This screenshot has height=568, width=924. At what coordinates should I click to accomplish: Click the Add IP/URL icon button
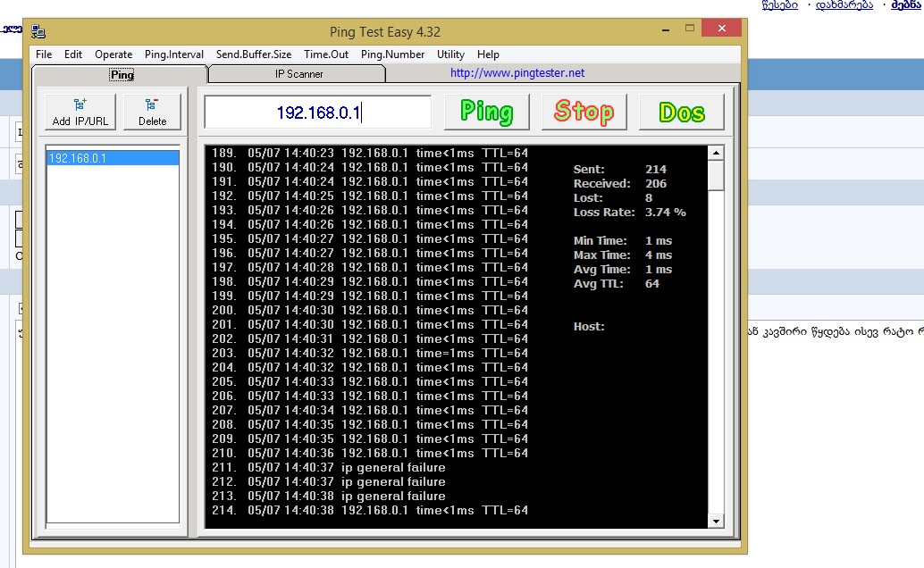[x=79, y=113]
